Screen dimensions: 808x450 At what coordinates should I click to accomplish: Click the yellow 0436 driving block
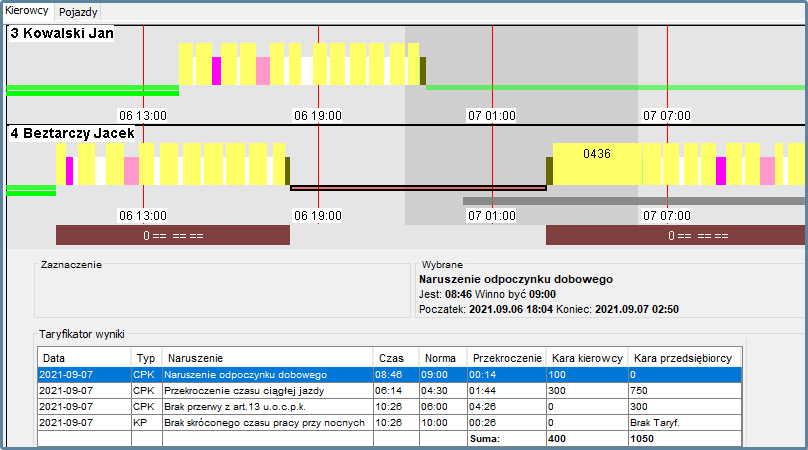coord(597,164)
